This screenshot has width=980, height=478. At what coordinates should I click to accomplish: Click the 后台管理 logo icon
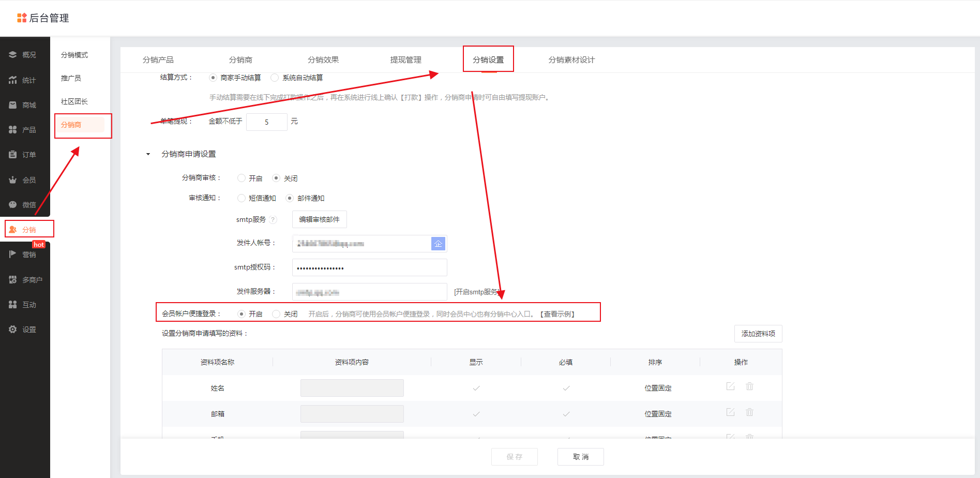click(22, 18)
